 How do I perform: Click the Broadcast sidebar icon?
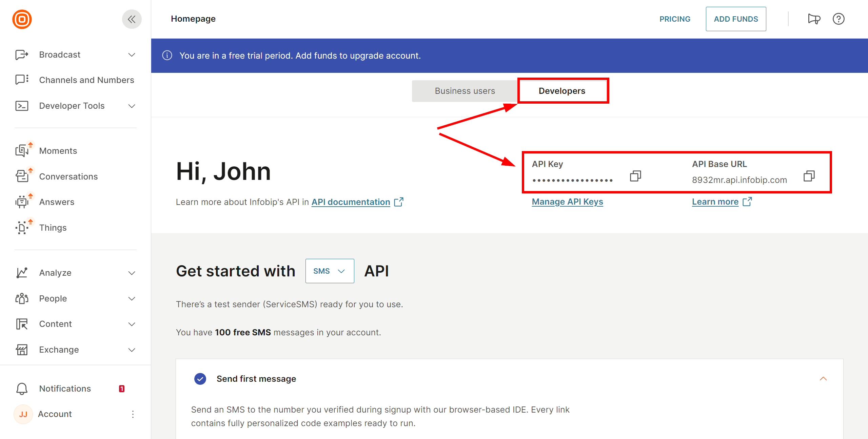pyautogui.click(x=22, y=55)
